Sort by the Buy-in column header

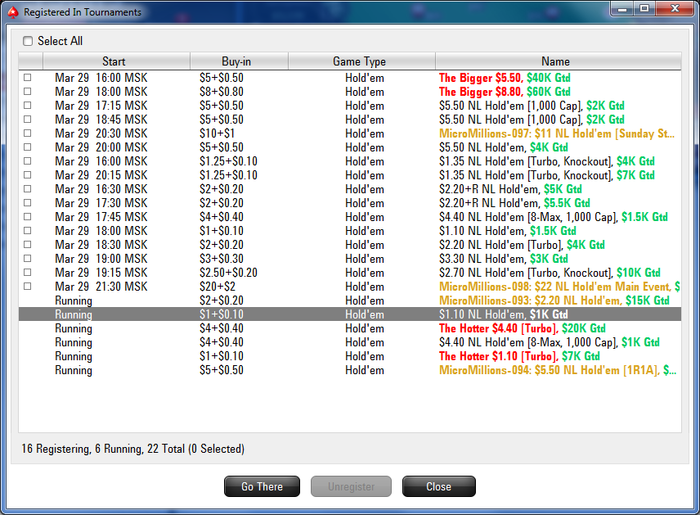(239, 61)
